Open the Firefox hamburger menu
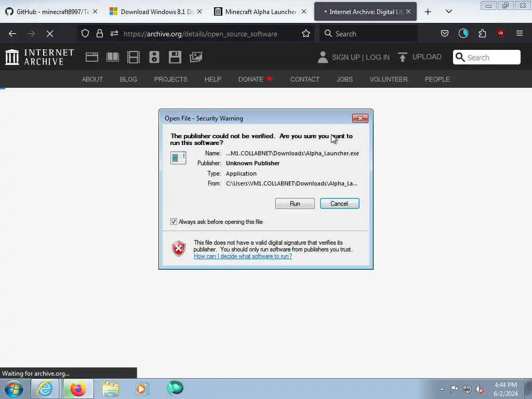The image size is (532, 399). (x=519, y=33)
